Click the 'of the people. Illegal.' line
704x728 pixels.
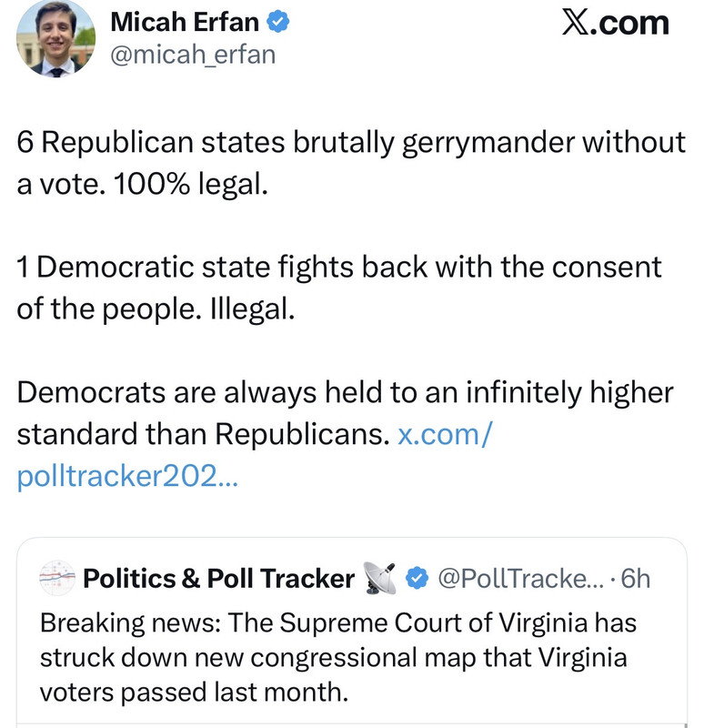click(x=156, y=308)
